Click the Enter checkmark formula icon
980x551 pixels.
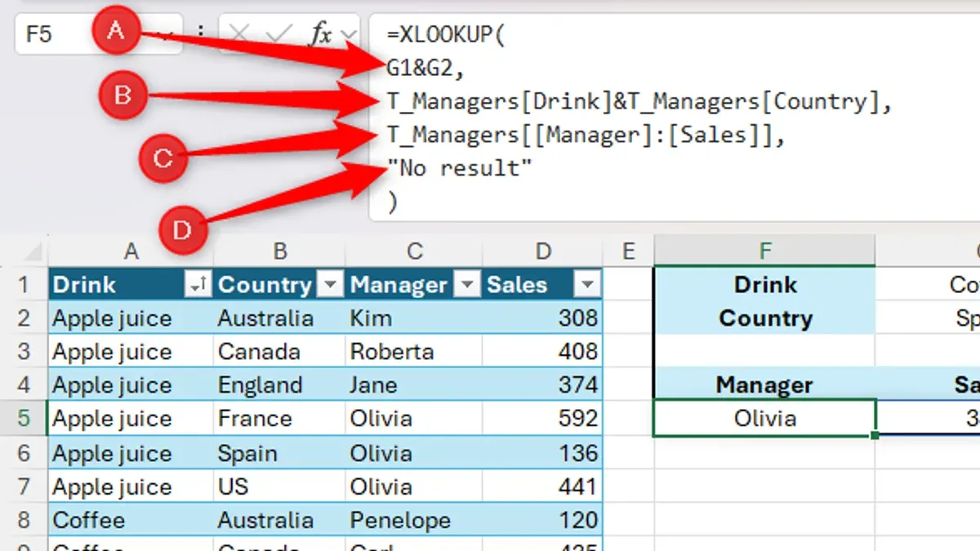278,34
